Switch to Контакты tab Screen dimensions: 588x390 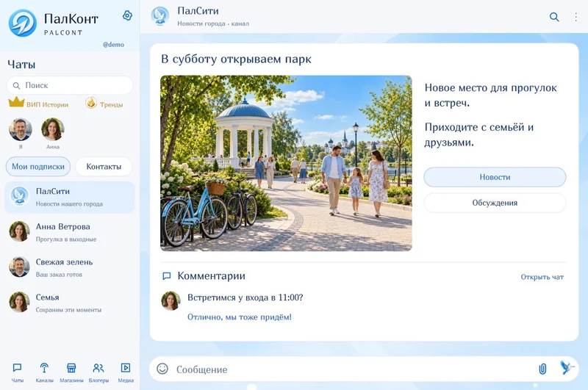[x=104, y=166]
